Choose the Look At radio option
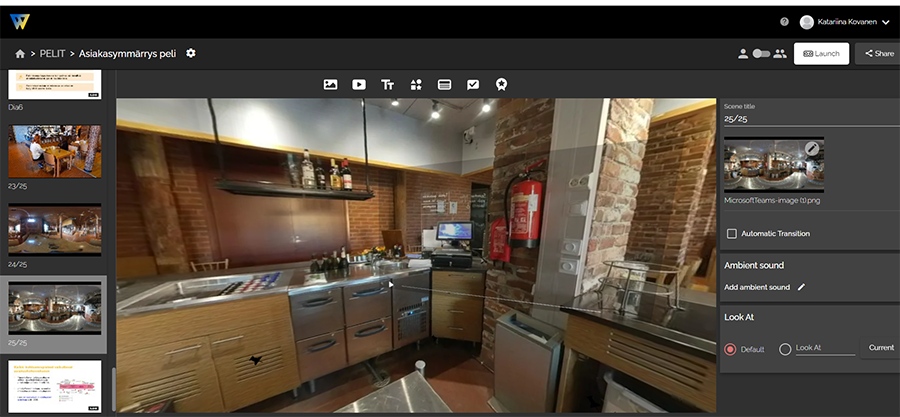The image size is (900, 417). pyautogui.click(x=785, y=349)
